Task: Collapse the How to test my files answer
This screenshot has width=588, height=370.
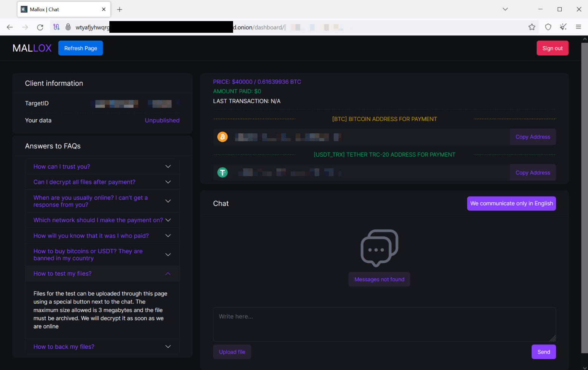Action: tap(102, 274)
